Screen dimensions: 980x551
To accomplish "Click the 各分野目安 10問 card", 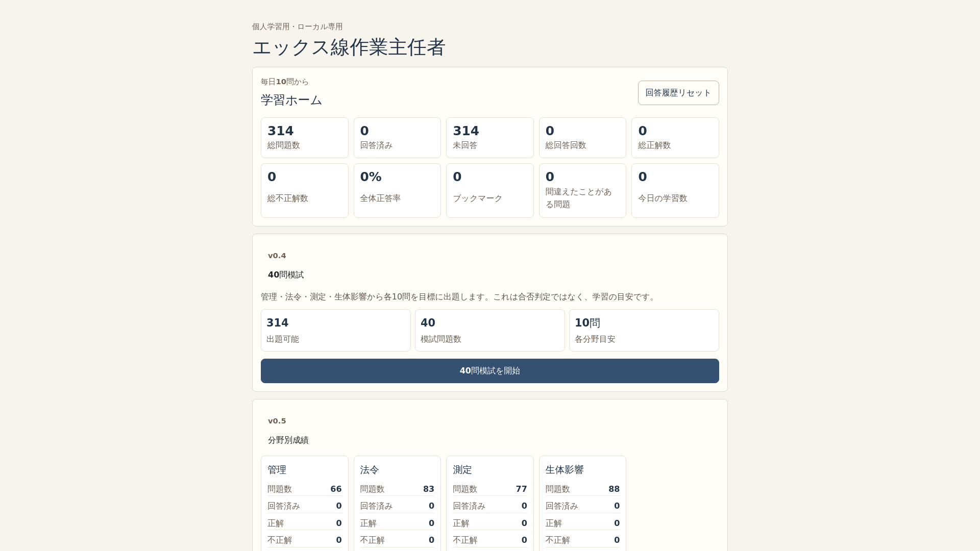I will pyautogui.click(x=644, y=330).
